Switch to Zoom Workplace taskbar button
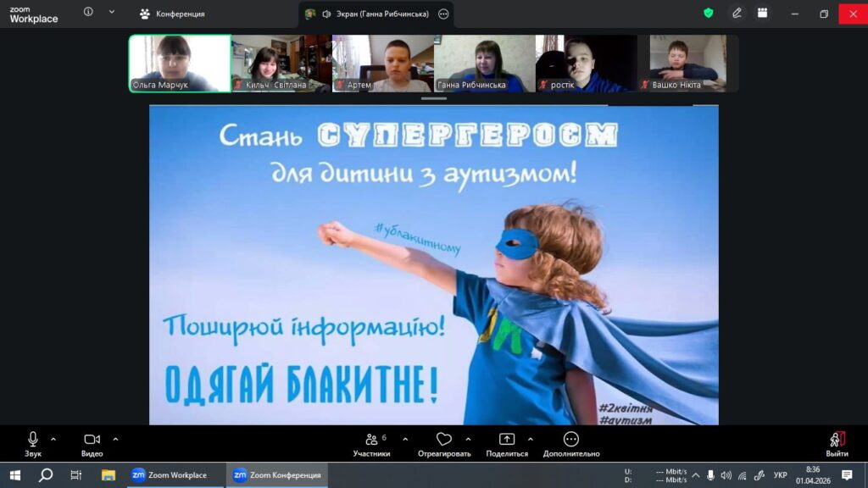 pos(170,474)
